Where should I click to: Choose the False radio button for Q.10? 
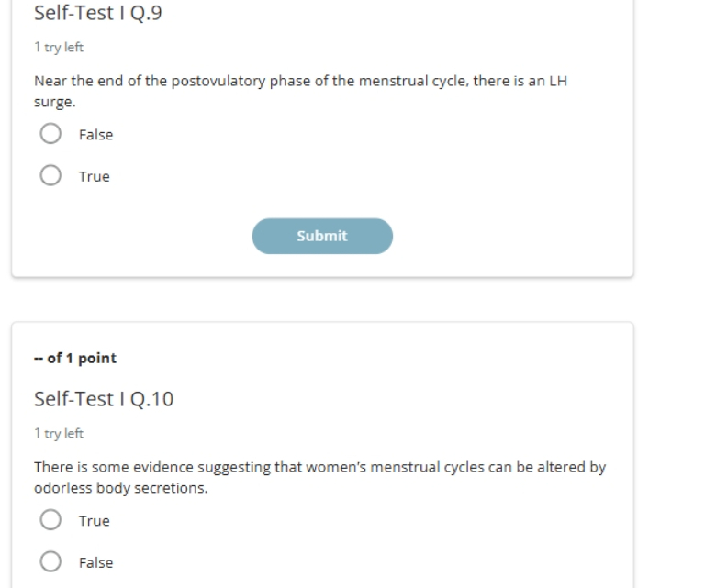point(50,561)
